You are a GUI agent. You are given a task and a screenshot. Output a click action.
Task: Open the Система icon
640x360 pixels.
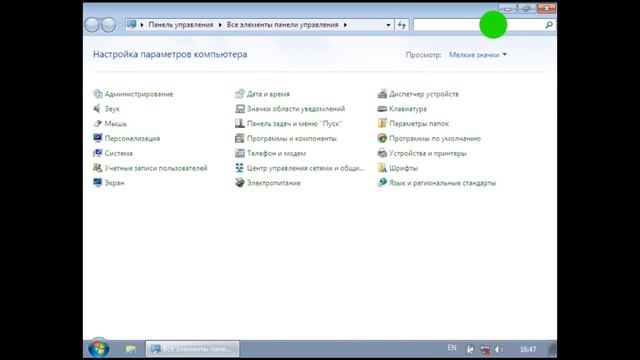pos(98,153)
